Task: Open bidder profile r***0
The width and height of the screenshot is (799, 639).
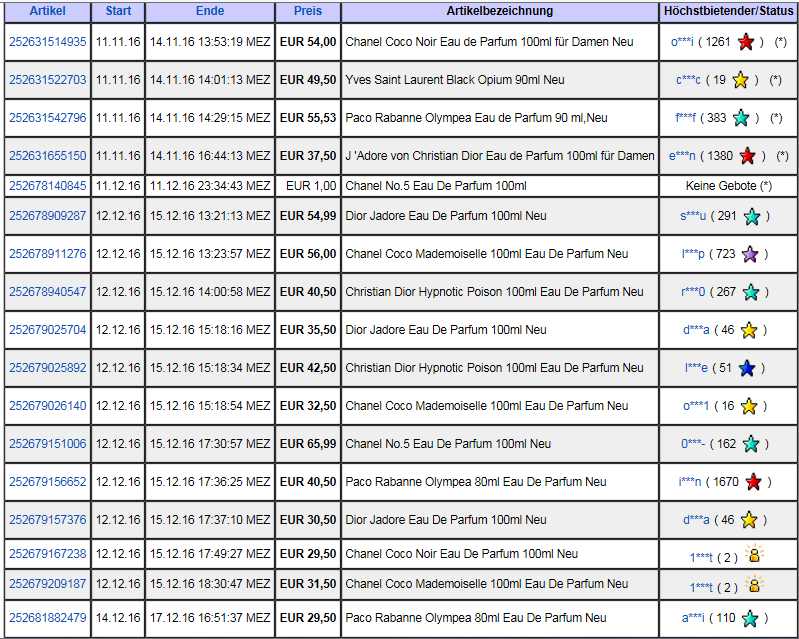Action: [x=693, y=292]
